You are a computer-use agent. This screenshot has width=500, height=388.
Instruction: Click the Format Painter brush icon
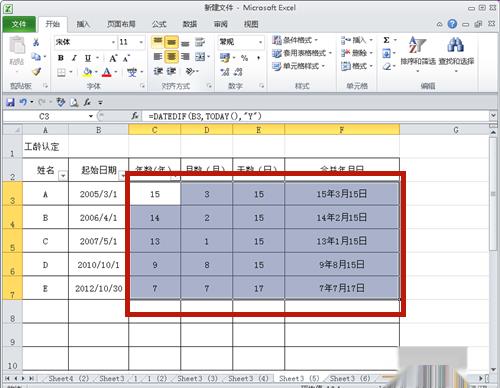point(36,71)
